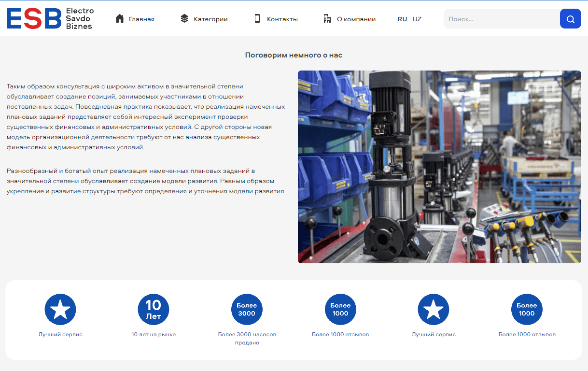Click the home icon beside Главная

point(120,19)
